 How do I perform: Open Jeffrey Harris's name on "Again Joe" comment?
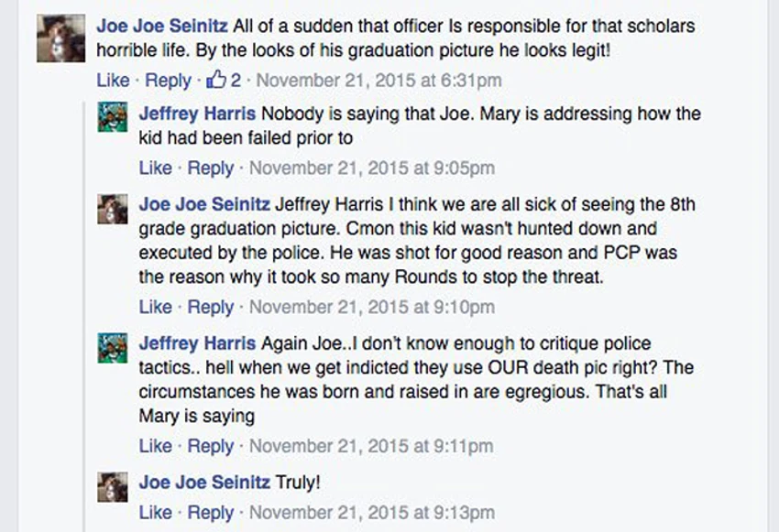tap(198, 344)
